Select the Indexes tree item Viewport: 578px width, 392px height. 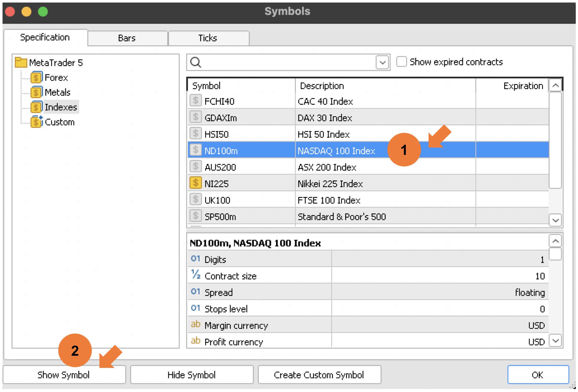pyautogui.click(x=61, y=107)
